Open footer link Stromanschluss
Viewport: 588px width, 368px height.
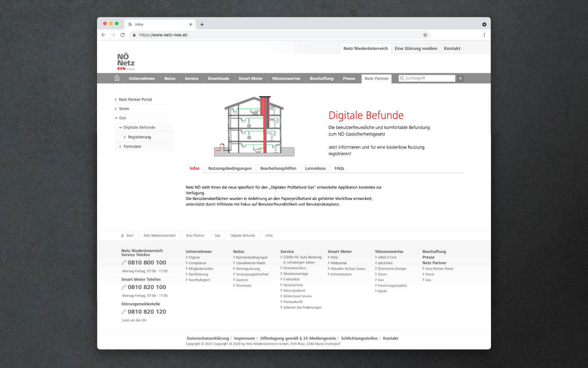295,268
